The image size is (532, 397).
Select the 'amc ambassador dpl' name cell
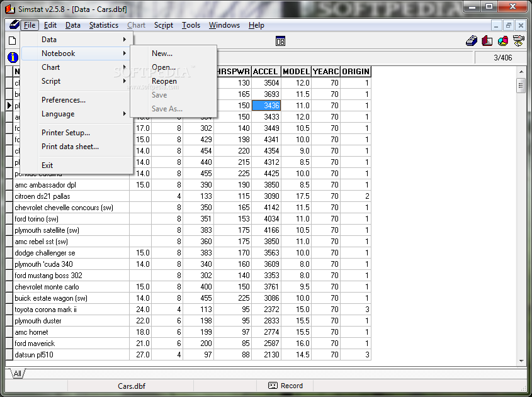(x=71, y=185)
